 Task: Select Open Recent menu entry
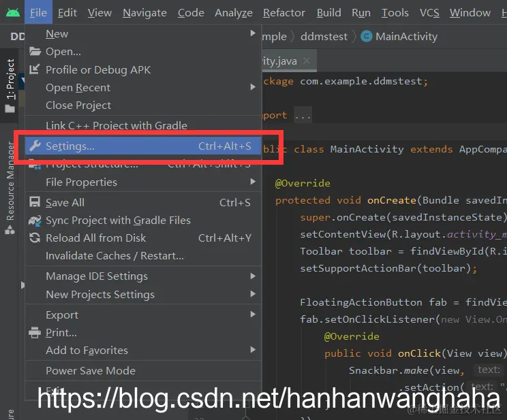[x=143, y=87]
